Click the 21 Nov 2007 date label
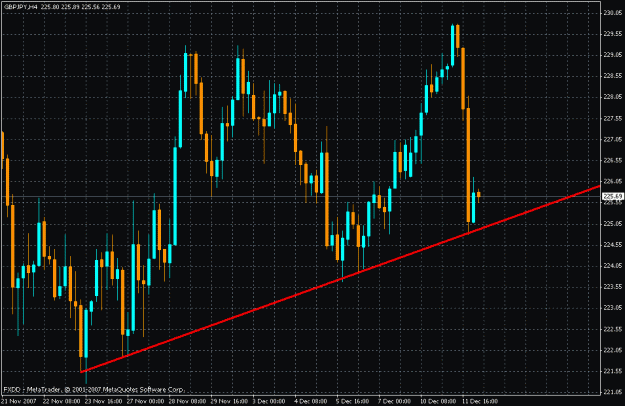 [x=19, y=401]
